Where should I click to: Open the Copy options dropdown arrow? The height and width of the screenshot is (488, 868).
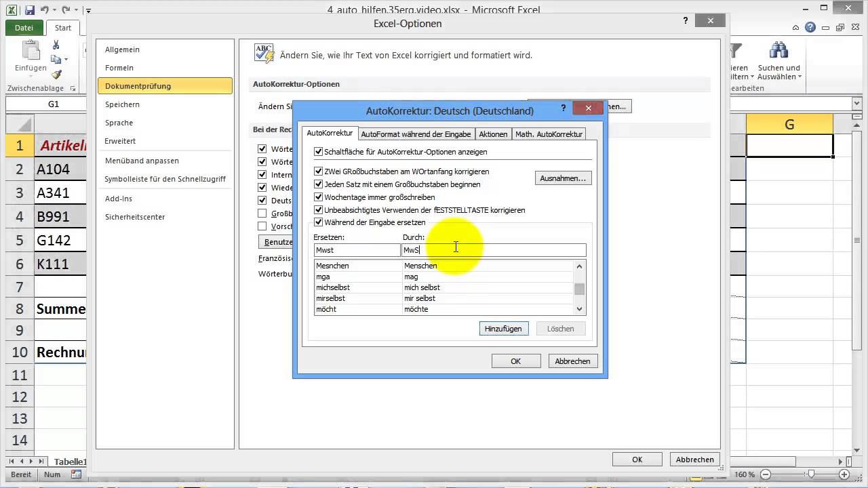pos(64,60)
